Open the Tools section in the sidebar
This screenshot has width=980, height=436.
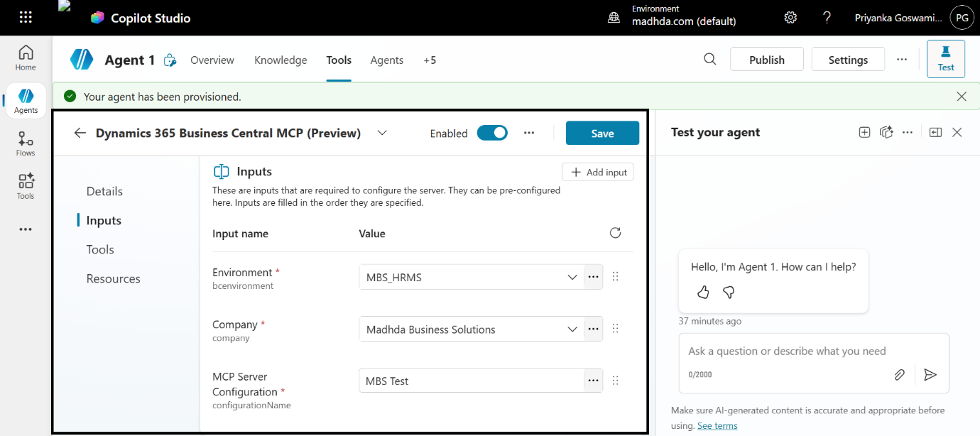point(25,185)
